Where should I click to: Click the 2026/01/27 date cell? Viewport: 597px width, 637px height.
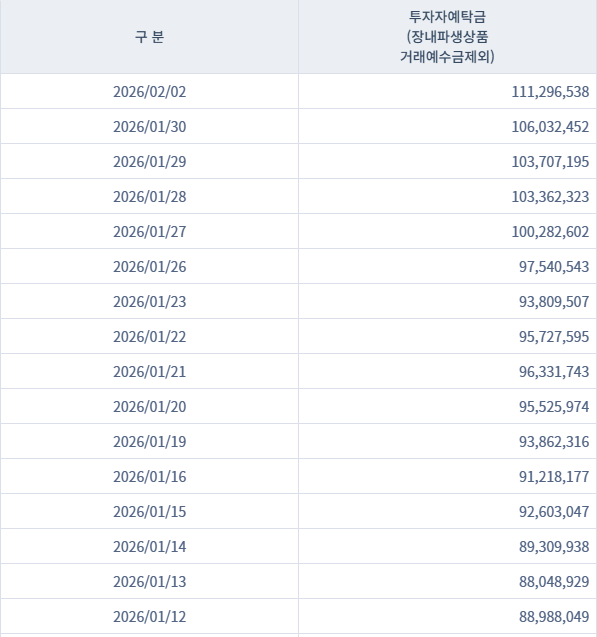(x=149, y=231)
